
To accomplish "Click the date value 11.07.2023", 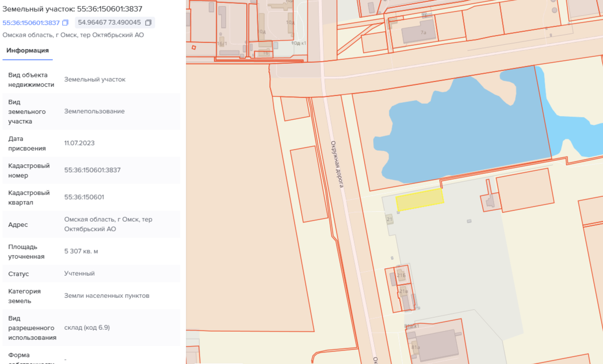I will 79,143.
